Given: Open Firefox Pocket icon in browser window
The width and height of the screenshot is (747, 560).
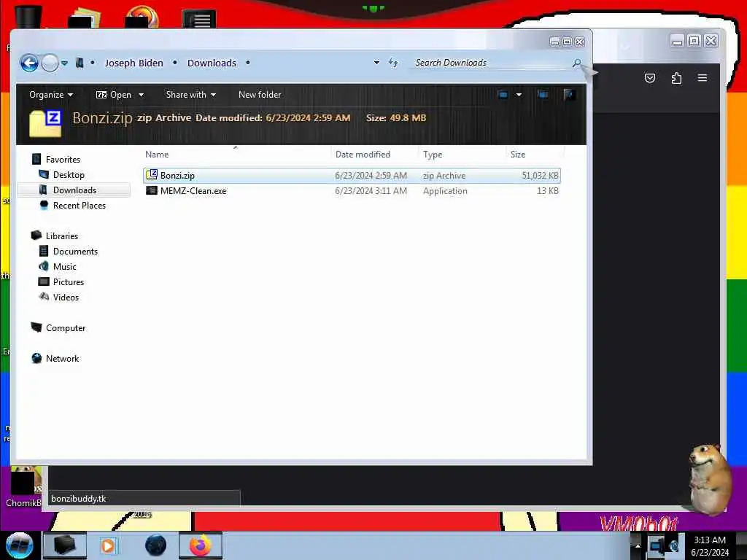Looking at the screenshot, I should (650, 78).
